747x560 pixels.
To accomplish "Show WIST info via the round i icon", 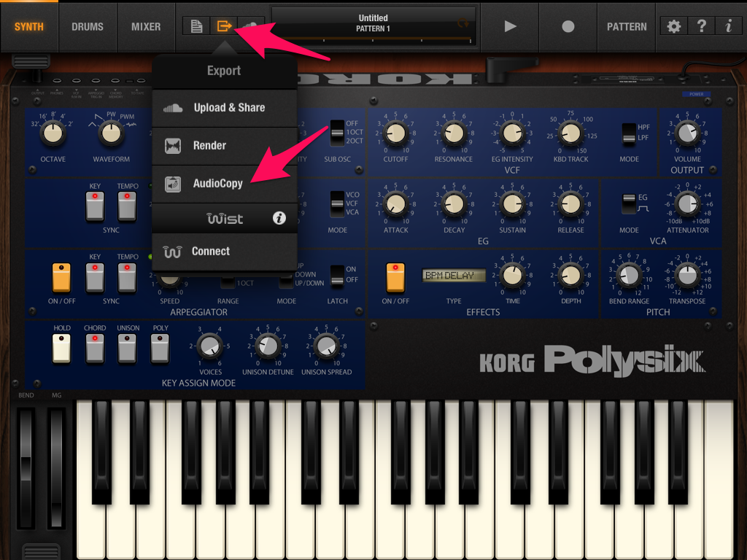I will coord(279,218).
